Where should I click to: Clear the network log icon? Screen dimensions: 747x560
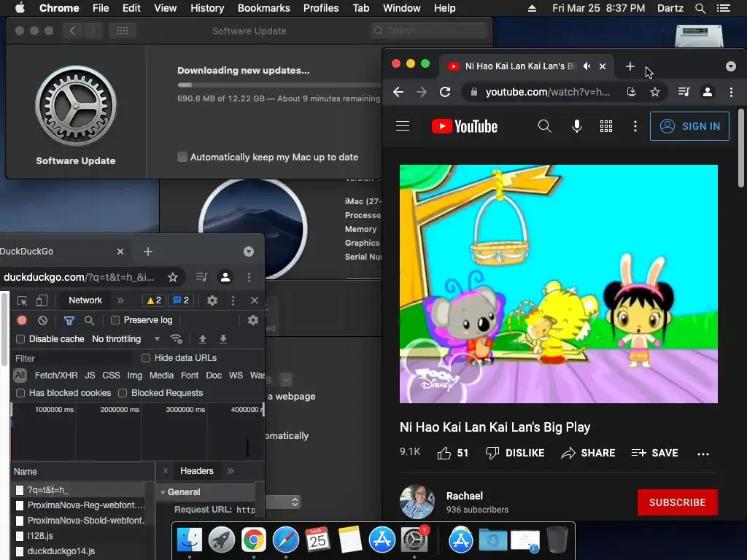pos(42,320)
